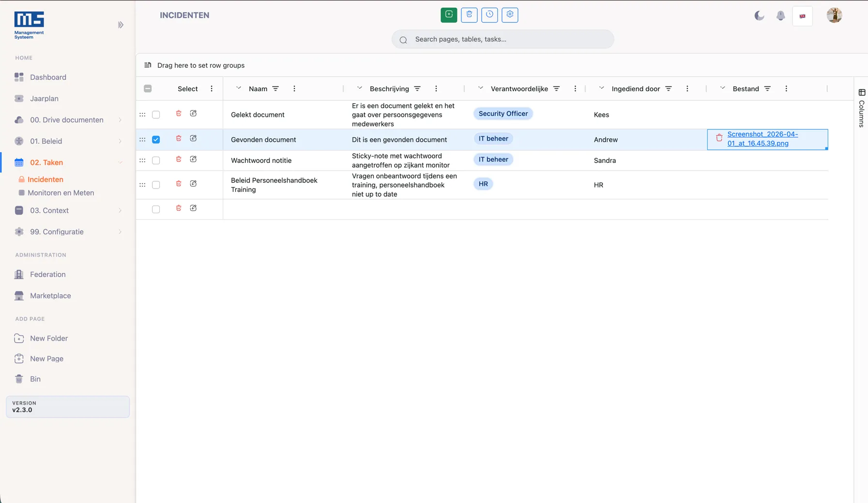The height and width of the screenshot is (503, 868).
Task: Click drag handle of Gelekt document row
Action: [x=142, y=115]
